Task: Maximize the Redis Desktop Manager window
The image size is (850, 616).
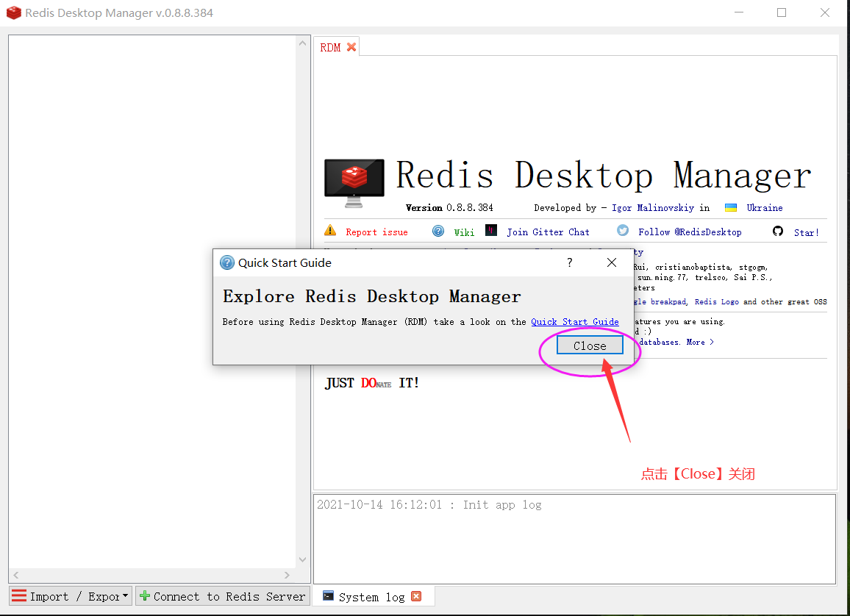Action: coord(782,12)
